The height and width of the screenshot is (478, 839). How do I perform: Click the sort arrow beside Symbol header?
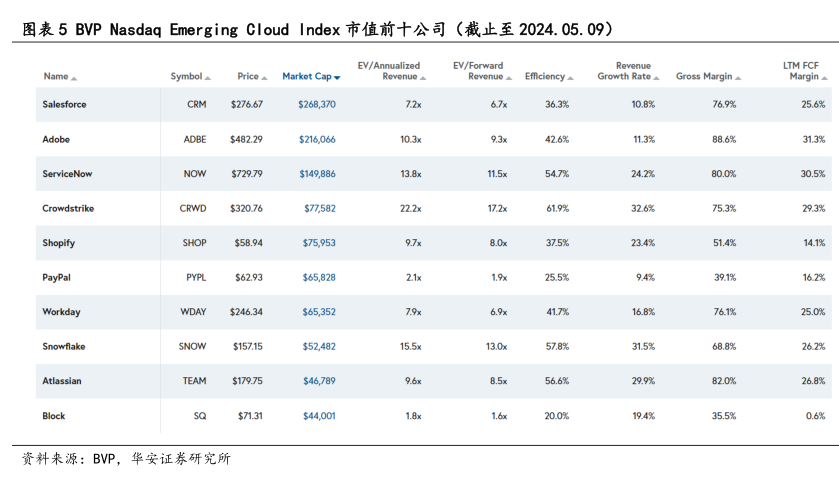(208, 78)
